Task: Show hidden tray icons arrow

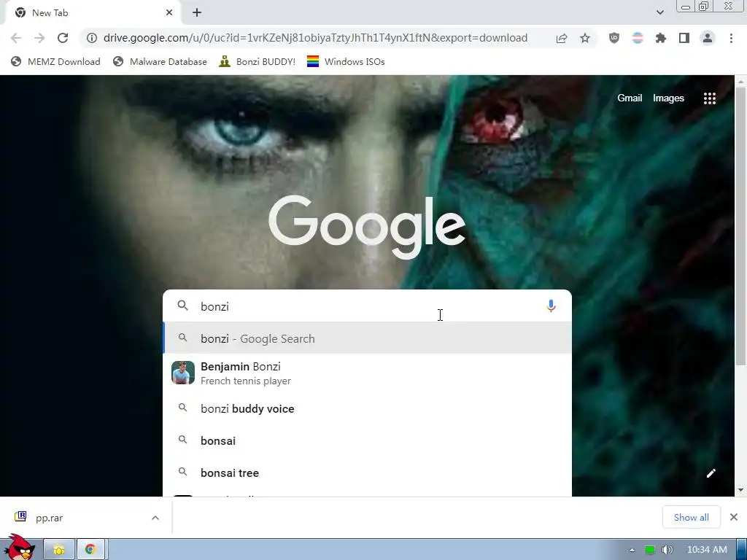Action: pyautogui.click(x=632, y=550)
